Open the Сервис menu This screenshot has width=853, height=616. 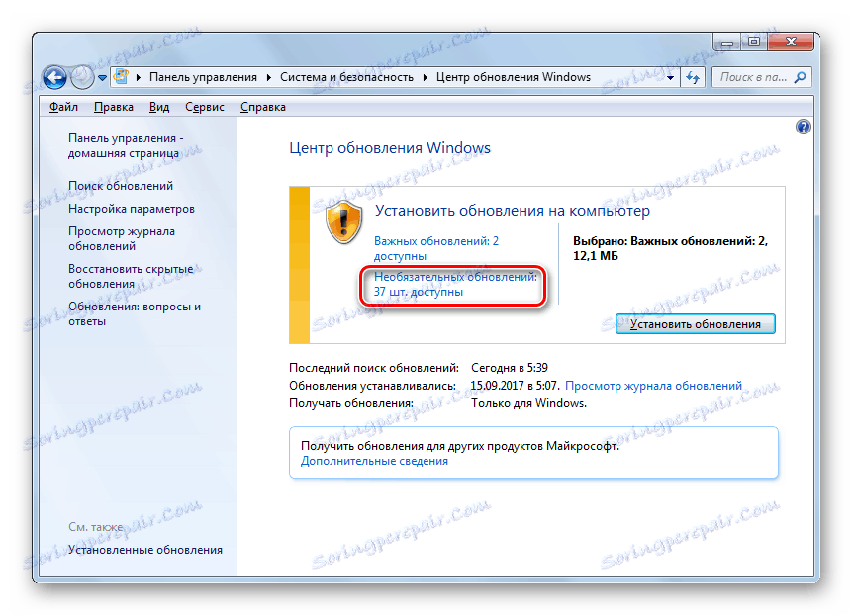(x=205, y=107)
